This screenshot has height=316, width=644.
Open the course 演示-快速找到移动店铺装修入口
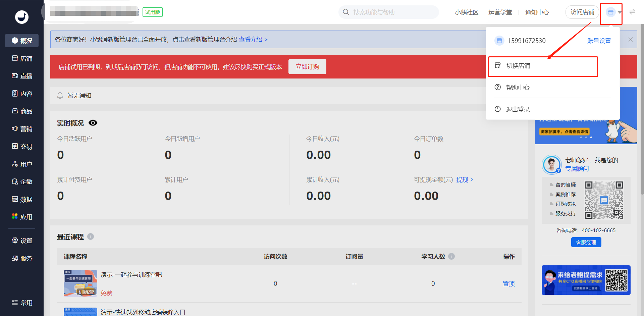[143, 312]
